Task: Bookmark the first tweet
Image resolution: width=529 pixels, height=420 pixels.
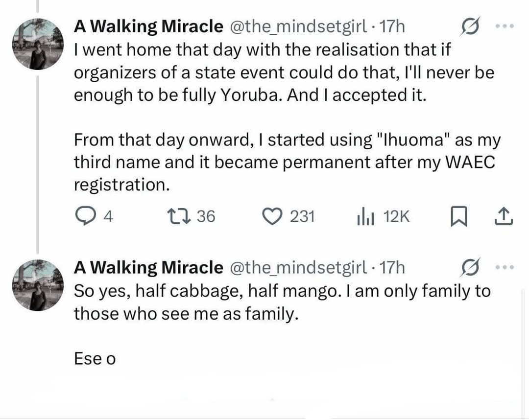Action: click(x=457, y=216)
